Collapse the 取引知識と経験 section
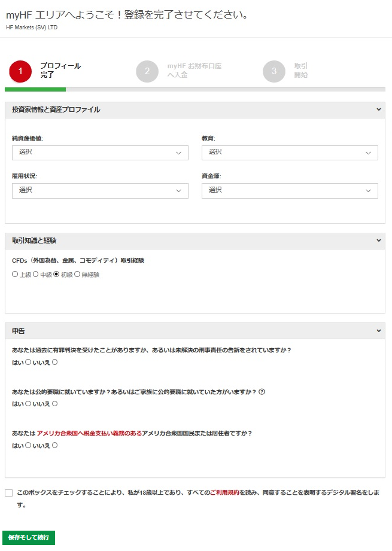The image size is (392, 551). [x=378, y=241]
